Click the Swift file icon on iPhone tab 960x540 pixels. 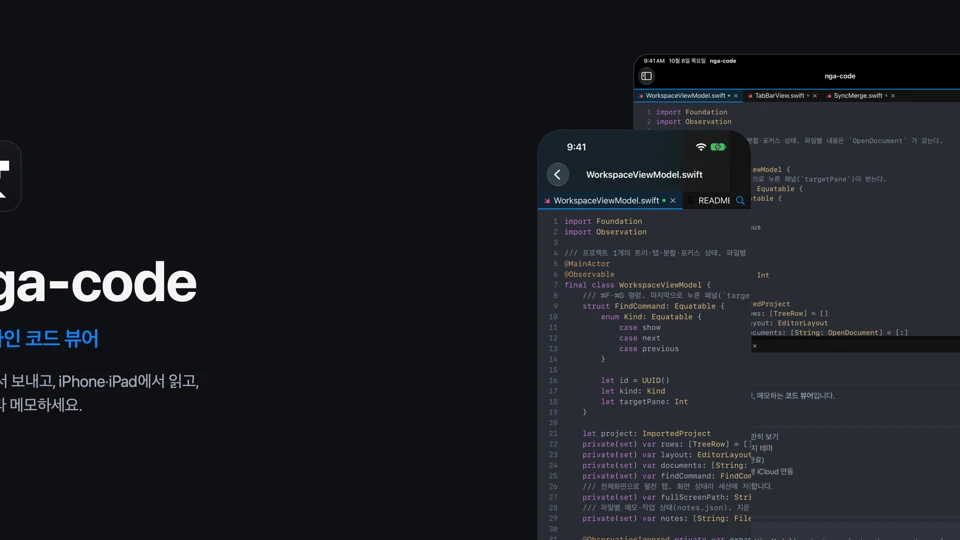pyautogui.click(x=547, y=200)
